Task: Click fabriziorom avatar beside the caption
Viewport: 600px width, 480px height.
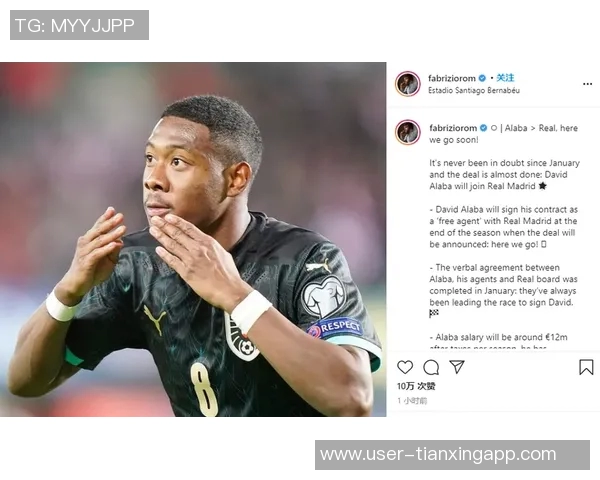Action: (408, 132)
